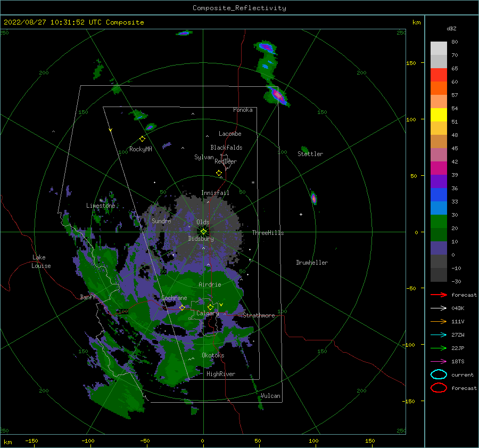Click the Sylvan label

(x=204, y=157)
